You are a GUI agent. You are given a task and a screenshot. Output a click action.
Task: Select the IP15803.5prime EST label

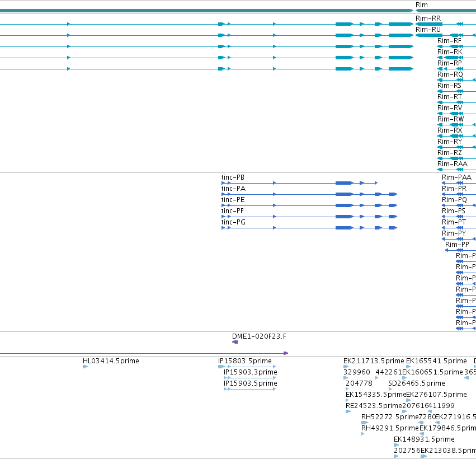point(244,361)
